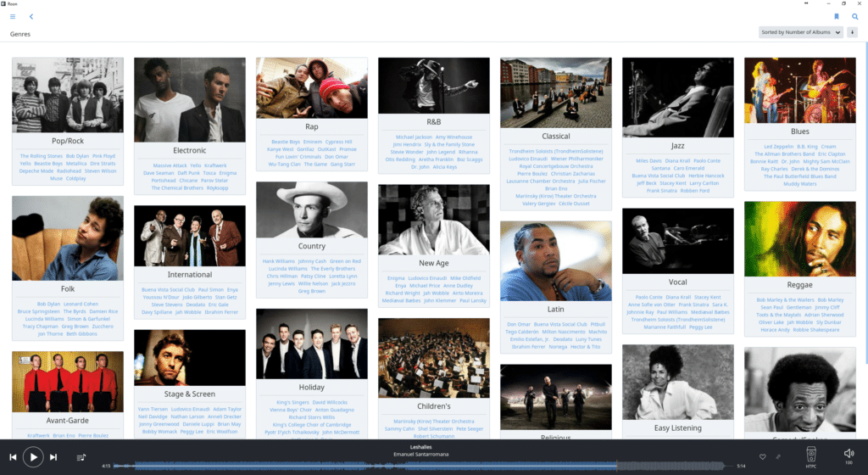
Task: Click artist Sean Paul under Reggae
Action: coord(771,307)
